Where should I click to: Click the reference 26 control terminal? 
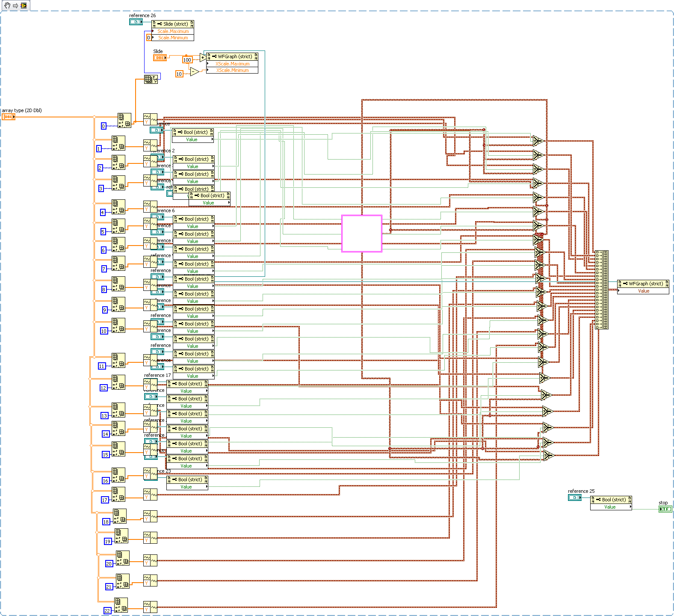pyautogui.click(x=136, y=22)
